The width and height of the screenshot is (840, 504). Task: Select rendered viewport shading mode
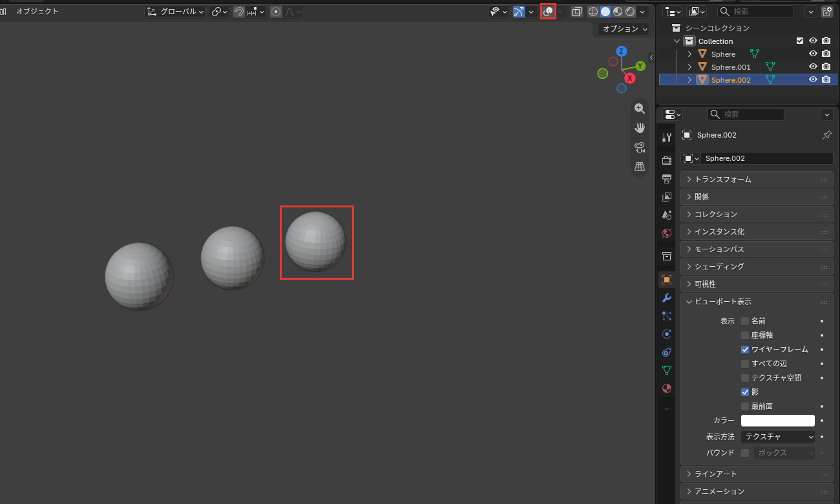pyautogui.click(x=629, y=12)
